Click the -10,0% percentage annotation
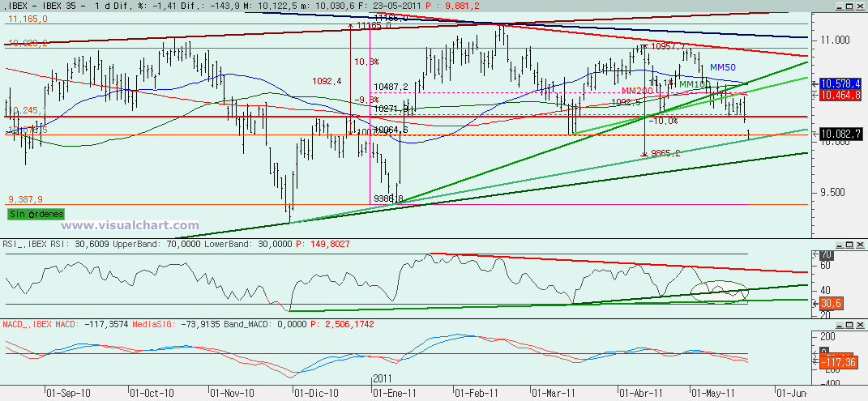 point(663,120)
